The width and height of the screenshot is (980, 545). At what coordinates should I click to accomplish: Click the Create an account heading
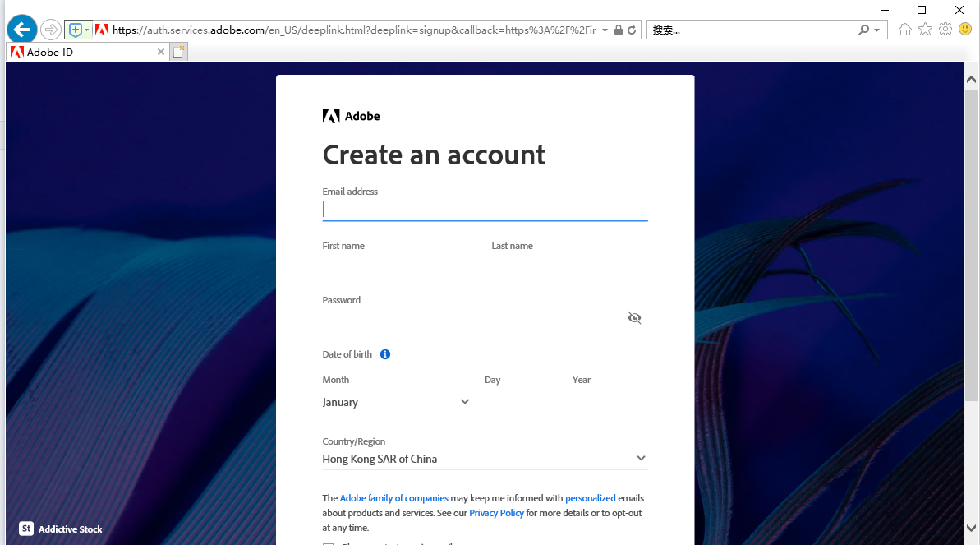[x=434, y=155]
